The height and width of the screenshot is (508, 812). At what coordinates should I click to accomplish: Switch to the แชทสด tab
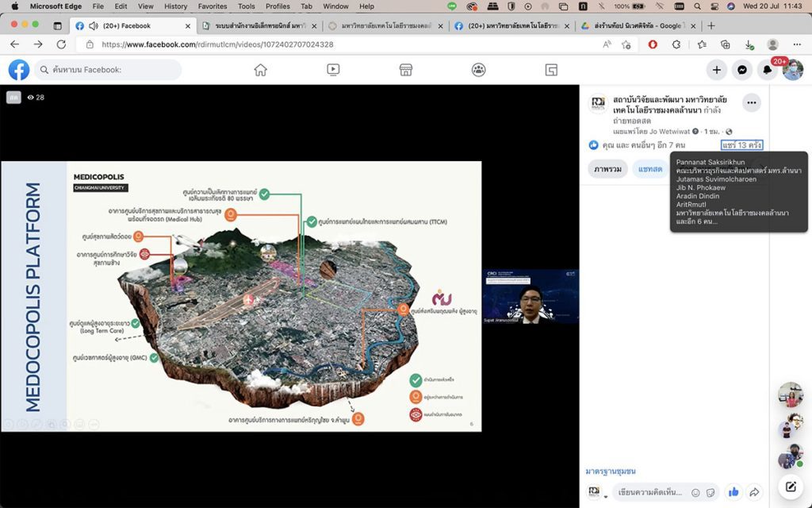(x=650, y=169)
